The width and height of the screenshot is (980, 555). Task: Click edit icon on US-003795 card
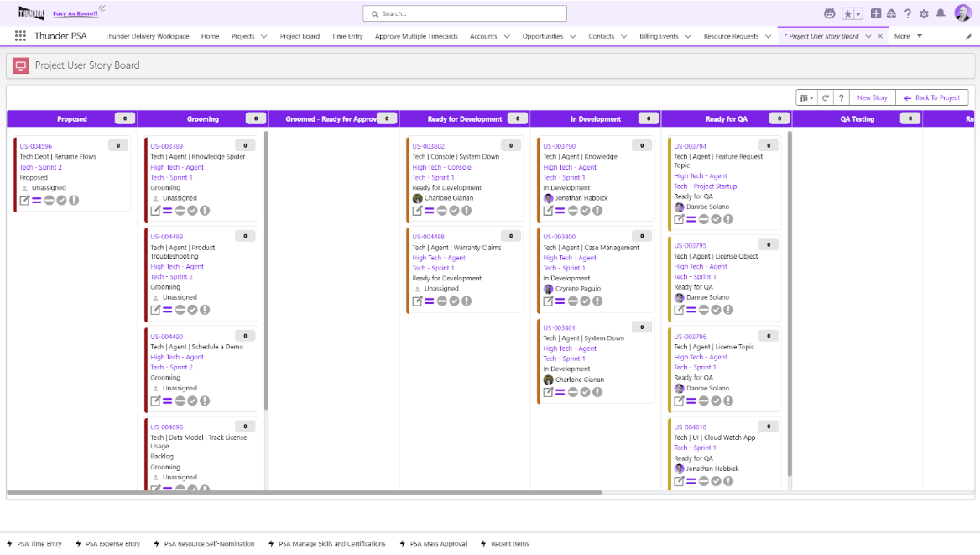coord(680,310)
